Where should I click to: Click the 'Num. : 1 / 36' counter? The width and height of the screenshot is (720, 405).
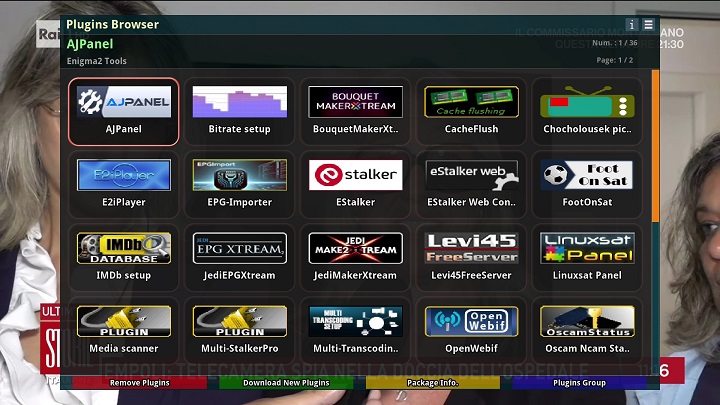(x=615, y=43)
